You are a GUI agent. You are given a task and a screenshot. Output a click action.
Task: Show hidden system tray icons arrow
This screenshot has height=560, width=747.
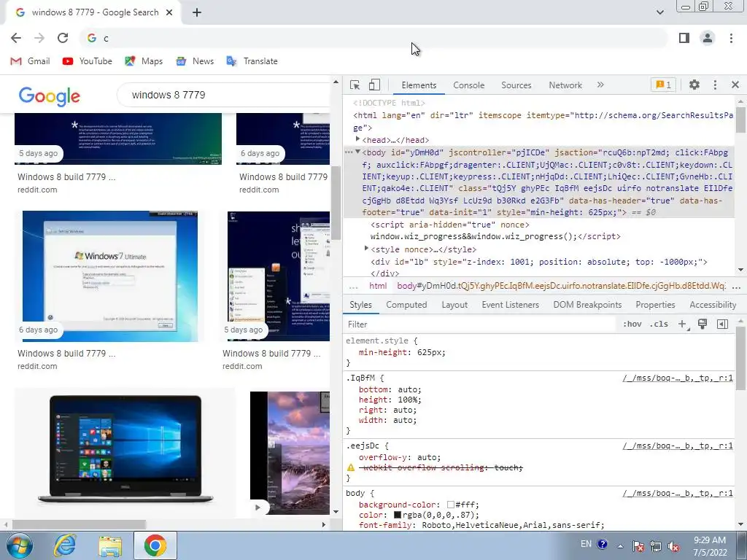(x=620, y=546)
